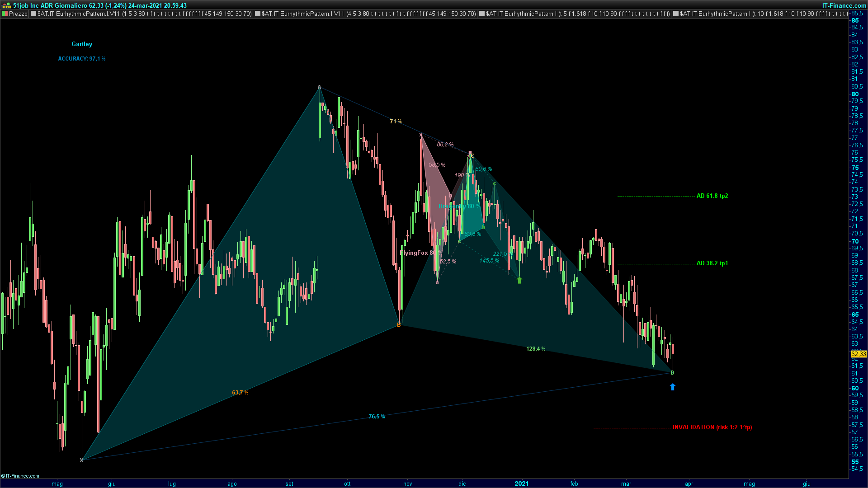Image resolution: width=868 pixels, height=488 pixels.
Task: Open EurhythmicPattern.I (t 5 f 1.618) indicator label
Action: (x=578, y=14)
